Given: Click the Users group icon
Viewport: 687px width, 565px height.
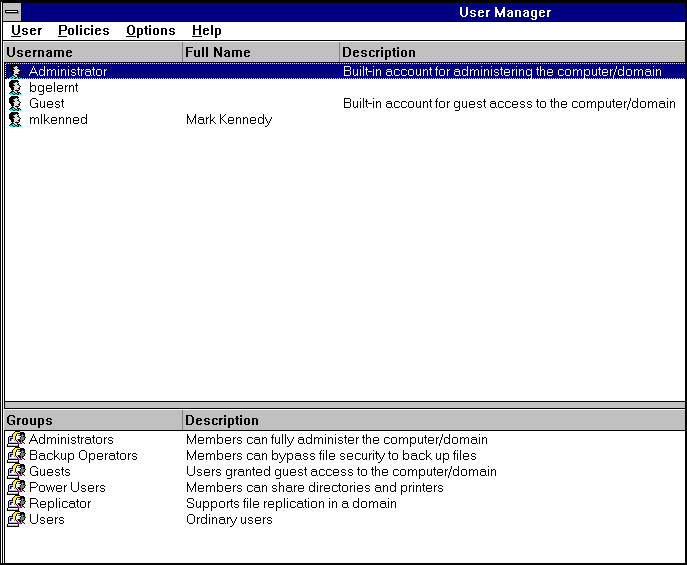Looking at the screenshot, I should [x=17, y=519].
